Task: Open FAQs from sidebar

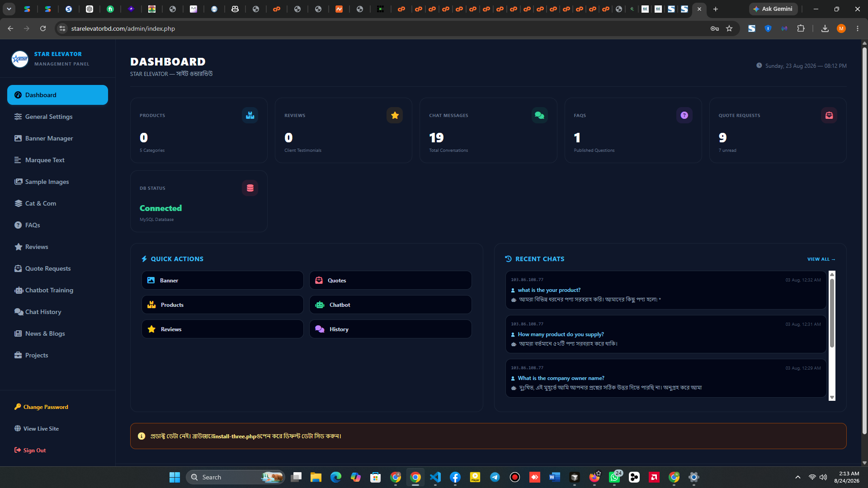Action: (x=57, y=225)
